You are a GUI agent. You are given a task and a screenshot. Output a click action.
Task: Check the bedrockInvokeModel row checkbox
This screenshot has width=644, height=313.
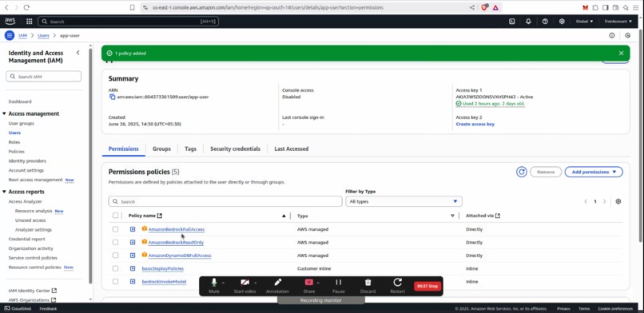pos(115,281)
